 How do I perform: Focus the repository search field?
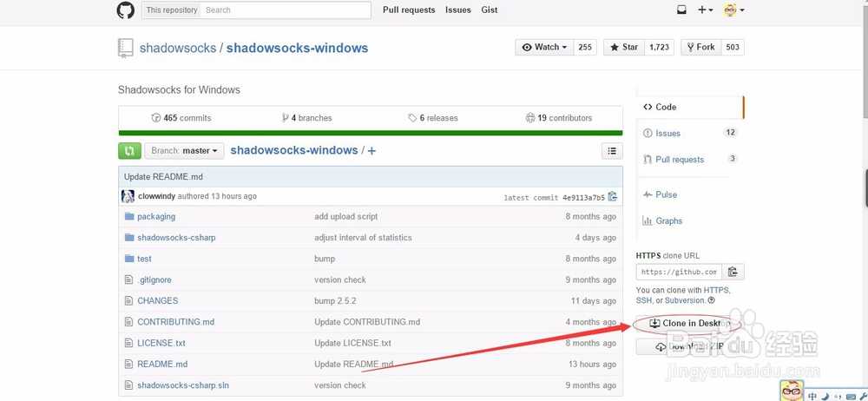pos(286,10)
